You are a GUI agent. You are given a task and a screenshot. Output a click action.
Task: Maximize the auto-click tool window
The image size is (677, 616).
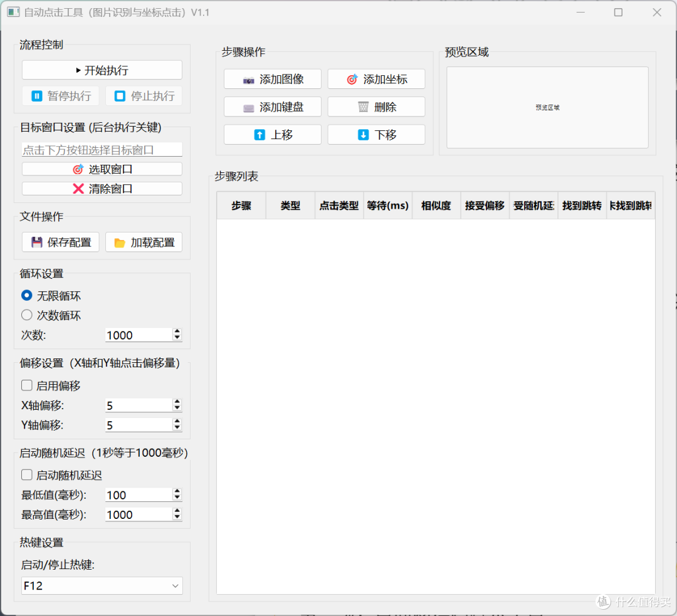coord(618,12)
